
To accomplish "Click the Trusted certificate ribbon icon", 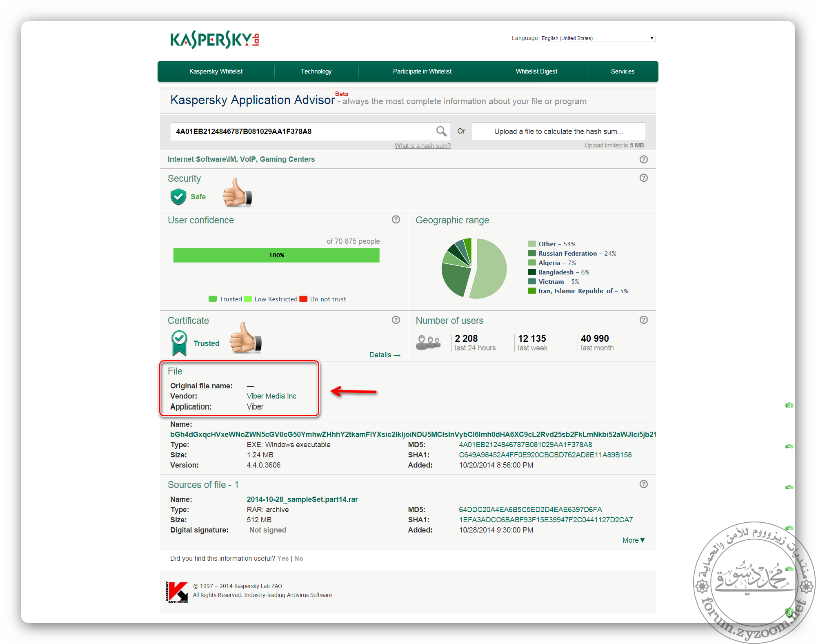I will [x=179, y=343].
